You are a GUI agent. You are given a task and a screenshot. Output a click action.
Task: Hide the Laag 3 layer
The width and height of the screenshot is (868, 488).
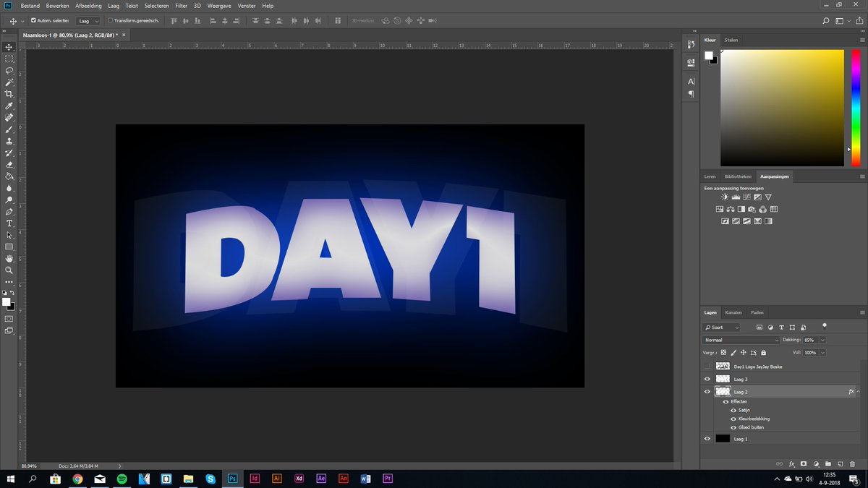pos(707,379)
